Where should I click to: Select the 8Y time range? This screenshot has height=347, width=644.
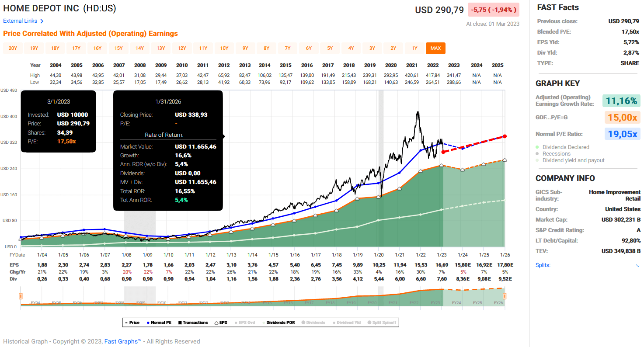tap(266, 48)
